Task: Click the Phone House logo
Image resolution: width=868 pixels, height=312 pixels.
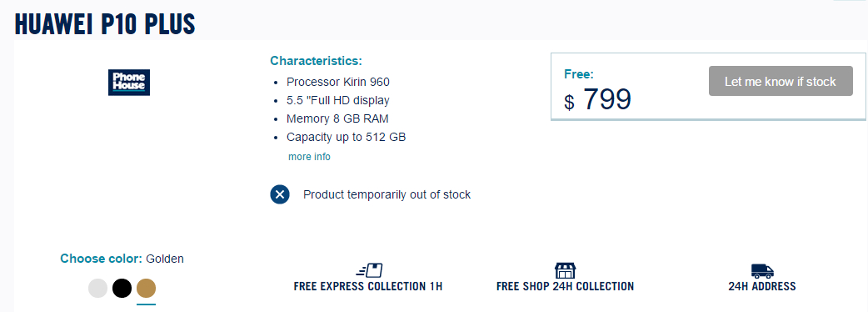Action: click(x=129, y=83)
